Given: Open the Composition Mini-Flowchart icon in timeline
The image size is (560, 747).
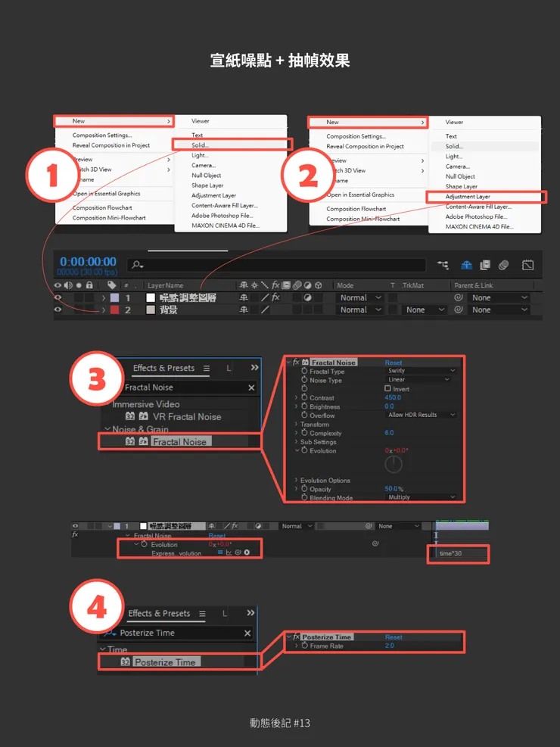Looking at the screenshot, I should (x=443, y=265).
